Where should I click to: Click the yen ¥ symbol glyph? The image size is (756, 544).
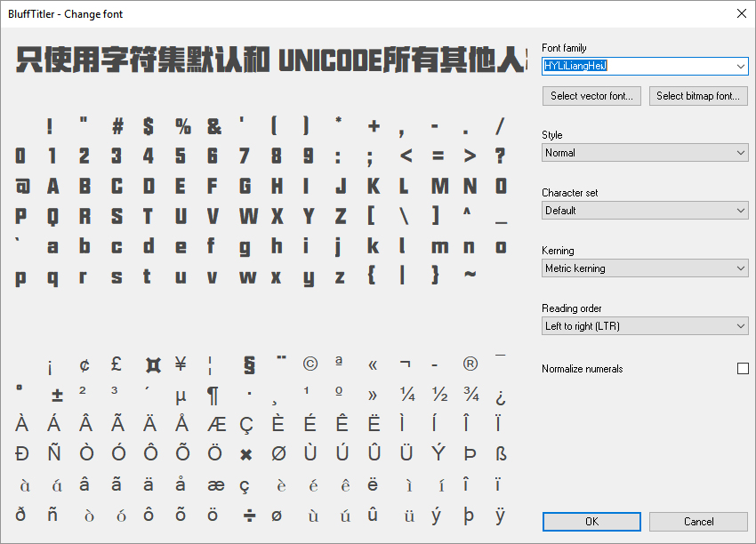[x=181, y=364]
